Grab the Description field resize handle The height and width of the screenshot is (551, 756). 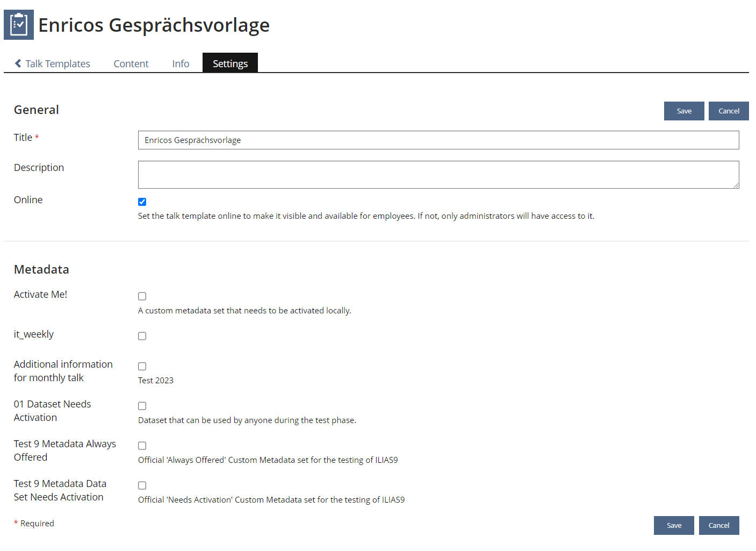[736, 185]
